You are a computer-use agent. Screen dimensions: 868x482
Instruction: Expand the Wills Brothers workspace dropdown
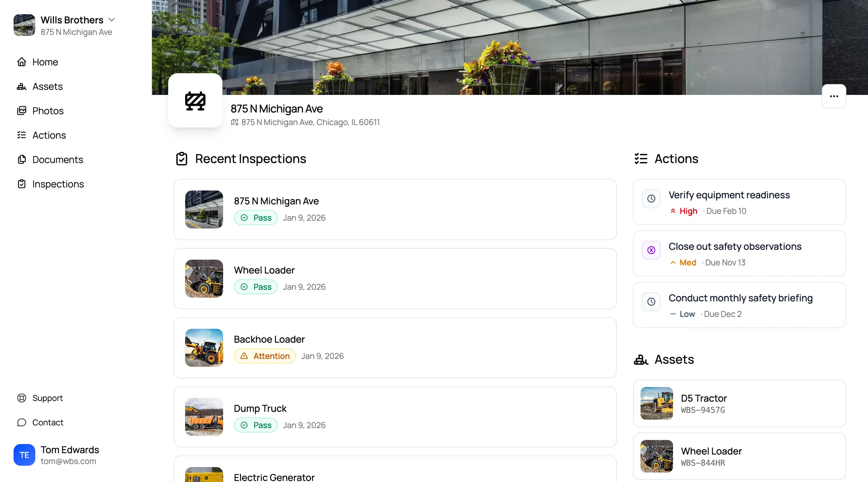112,20
